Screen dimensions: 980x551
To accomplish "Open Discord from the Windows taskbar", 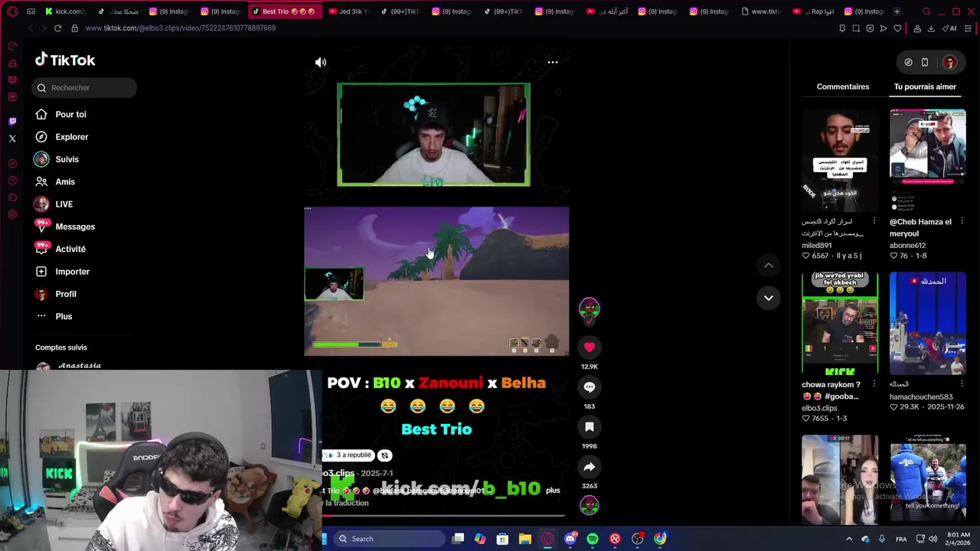I will coord(570,539).
